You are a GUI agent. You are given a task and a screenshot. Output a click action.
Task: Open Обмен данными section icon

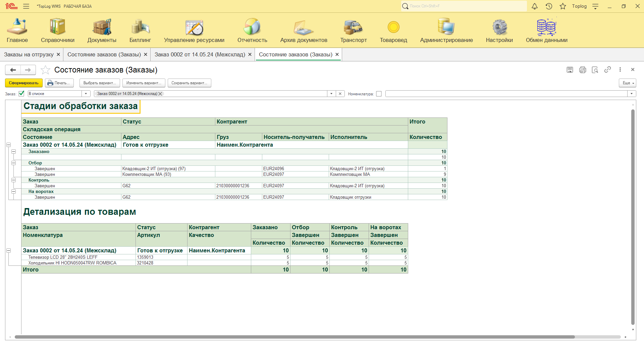[547, 27]
